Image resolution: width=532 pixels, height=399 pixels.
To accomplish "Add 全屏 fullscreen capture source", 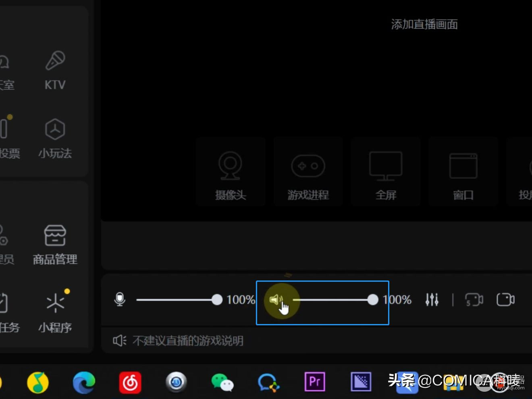I will click(386, 172).
